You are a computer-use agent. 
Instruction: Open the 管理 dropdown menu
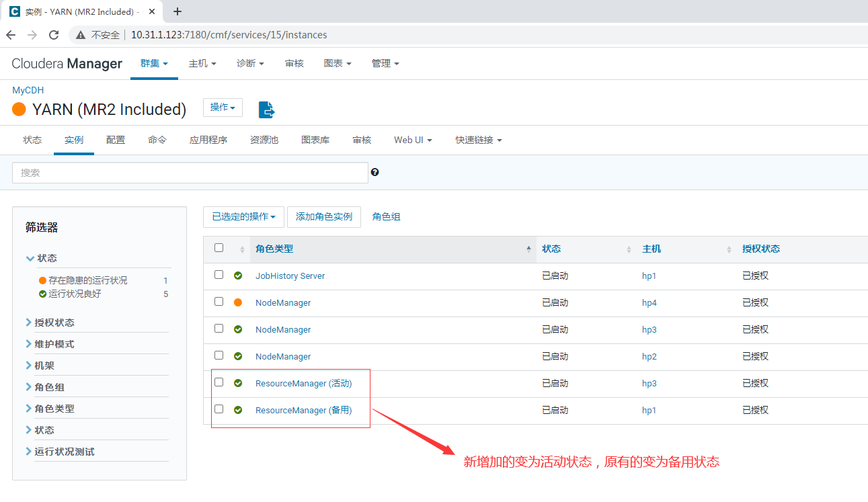point(385,63)
